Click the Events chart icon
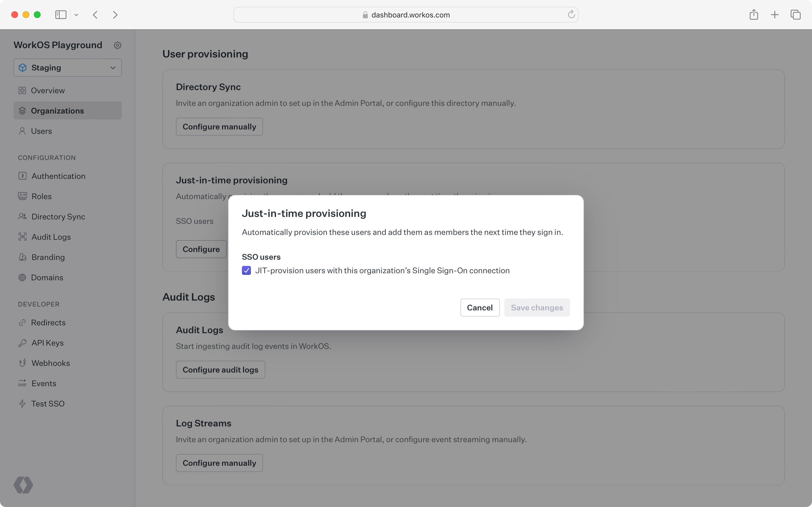Image resolution: width=812 pixels, height=507 pixels. [22, 383]
